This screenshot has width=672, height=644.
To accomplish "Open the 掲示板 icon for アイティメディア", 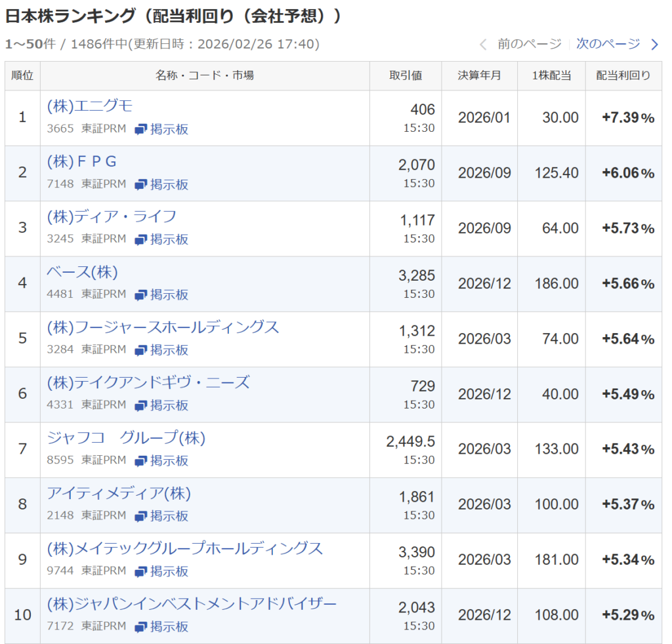I will click(141, 516).
